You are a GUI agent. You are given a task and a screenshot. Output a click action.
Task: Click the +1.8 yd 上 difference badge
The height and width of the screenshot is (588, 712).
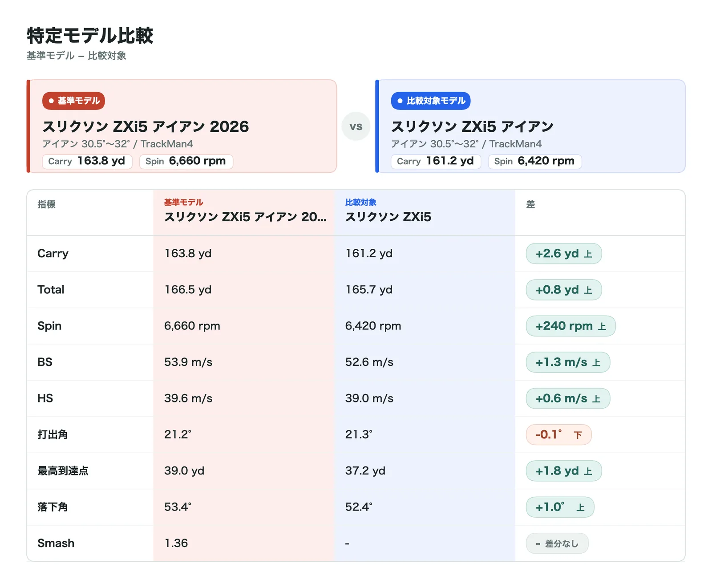click(564, 471)
